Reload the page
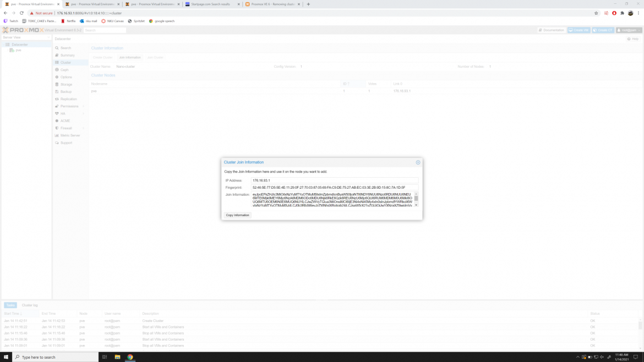Image resolution: width=644 pixels, height=362 pixels. 21,13
